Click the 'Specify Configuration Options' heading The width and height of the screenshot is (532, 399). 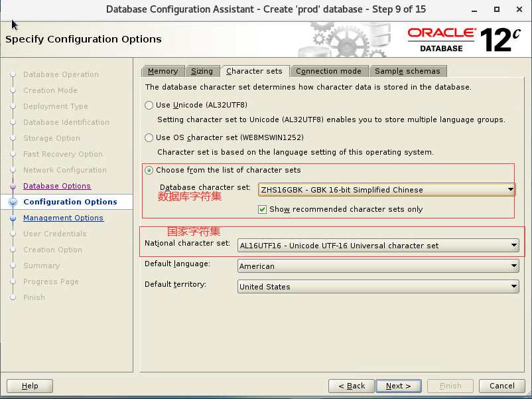[x=84, y=39]
